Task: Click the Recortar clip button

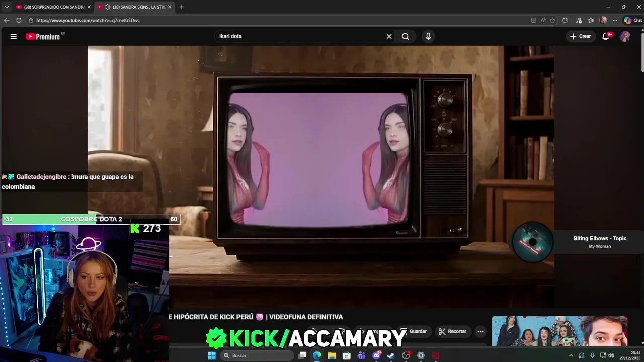Action: point(452,331)
